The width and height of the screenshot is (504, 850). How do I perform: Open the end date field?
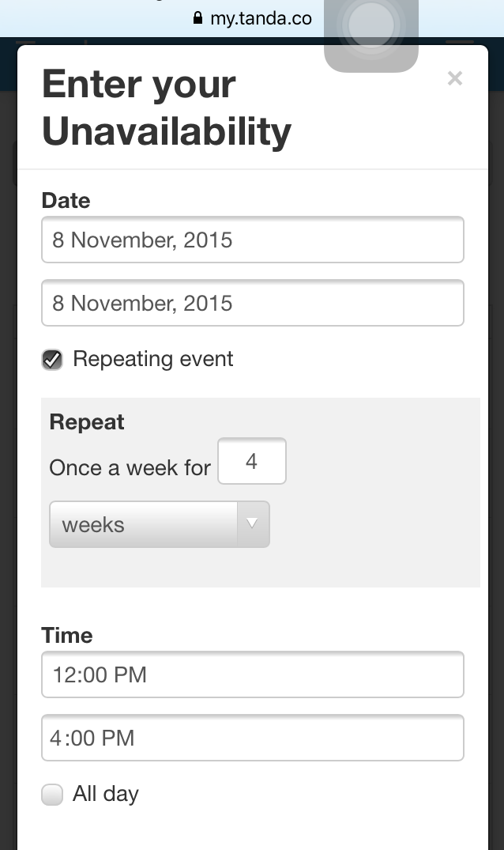point(253,303)
